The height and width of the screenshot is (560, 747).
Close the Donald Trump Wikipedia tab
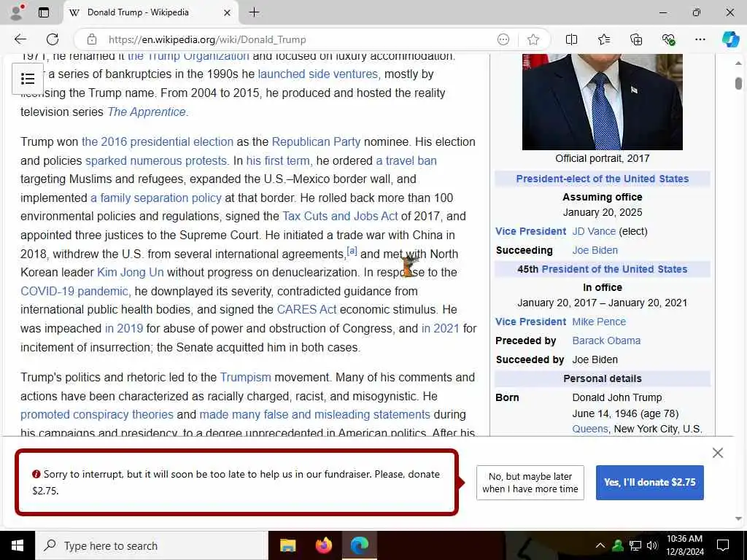228,12
